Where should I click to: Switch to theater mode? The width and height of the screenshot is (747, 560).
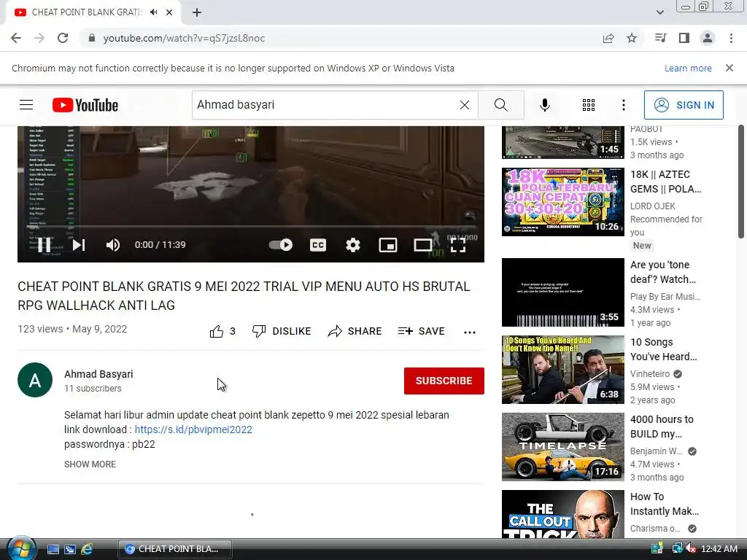423,245
